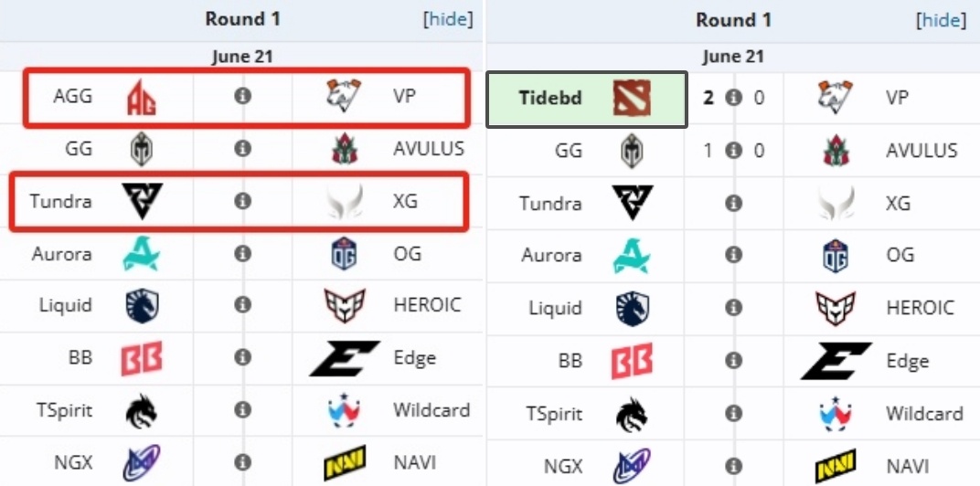This screenshot has width=980, height=486.
Task: Click the Wildcard team name in right panel
Action: 924,413
